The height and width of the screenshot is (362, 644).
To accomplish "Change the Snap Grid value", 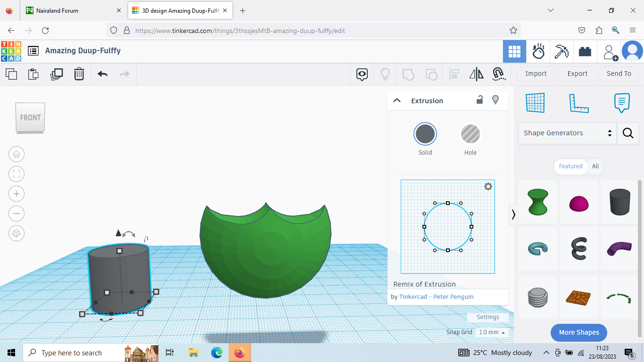I will [492, 332].
